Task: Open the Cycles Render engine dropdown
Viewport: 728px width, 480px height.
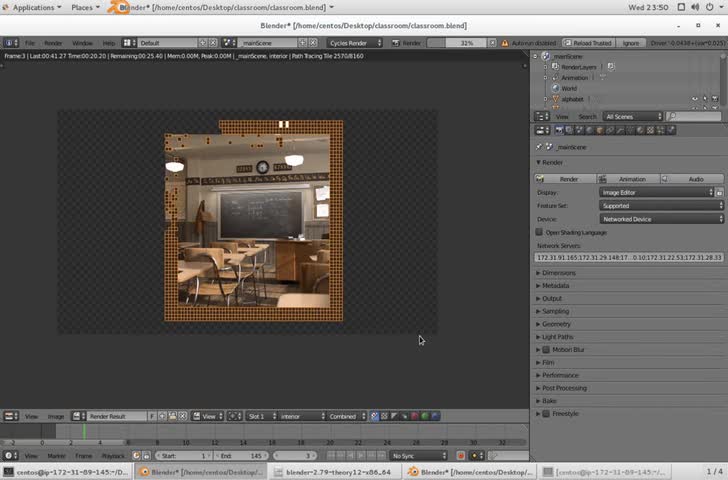Action: 355,43
